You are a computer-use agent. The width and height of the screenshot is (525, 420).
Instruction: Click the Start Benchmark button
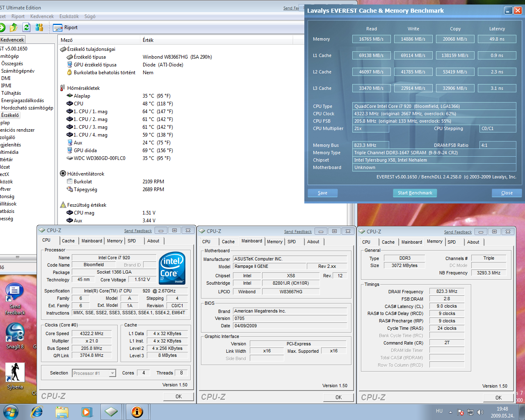(x=415, y=193)
